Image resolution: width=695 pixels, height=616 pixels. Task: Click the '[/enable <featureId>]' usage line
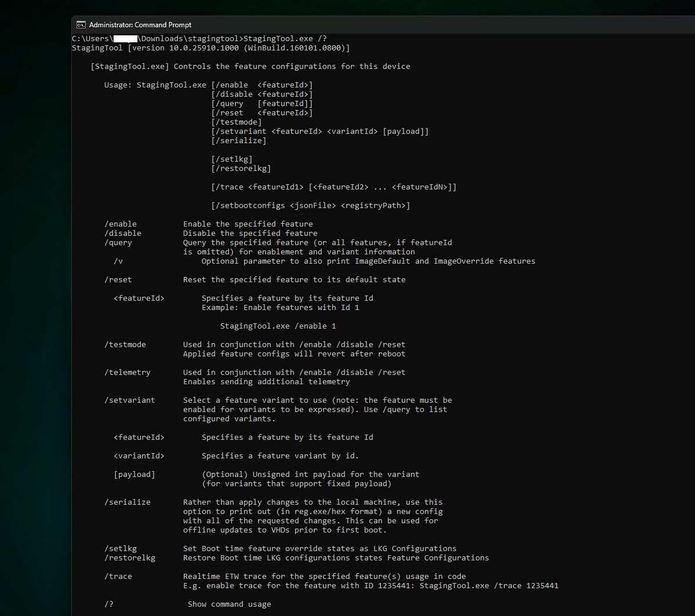262,85
